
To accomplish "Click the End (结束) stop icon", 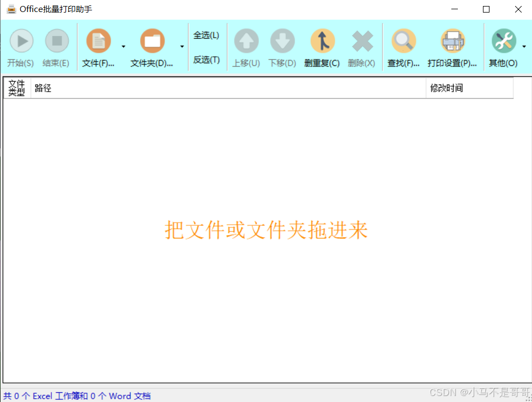I will click(57, 41).
